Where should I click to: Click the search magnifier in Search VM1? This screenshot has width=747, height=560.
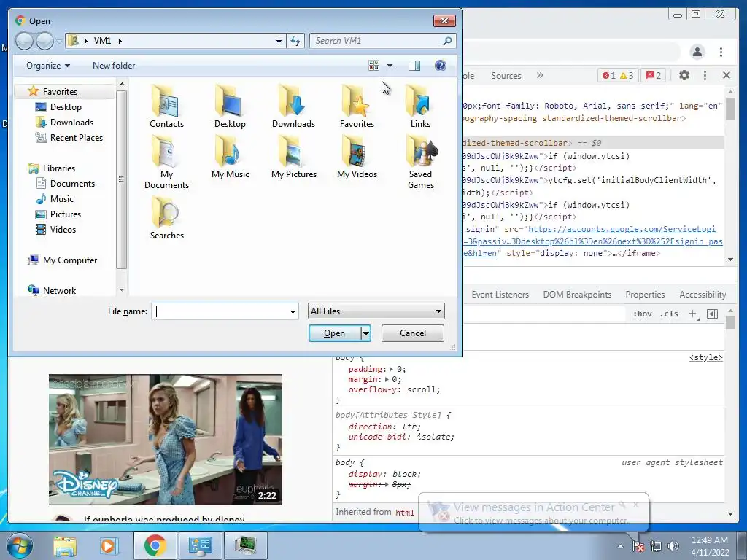tap(447, 41)
